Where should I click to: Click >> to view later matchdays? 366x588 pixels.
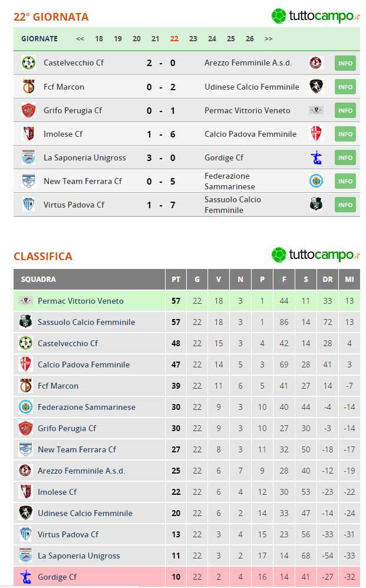268,38
